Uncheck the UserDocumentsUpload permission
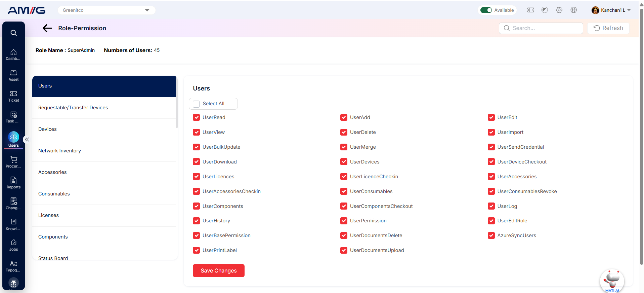 tap(344, 250)
